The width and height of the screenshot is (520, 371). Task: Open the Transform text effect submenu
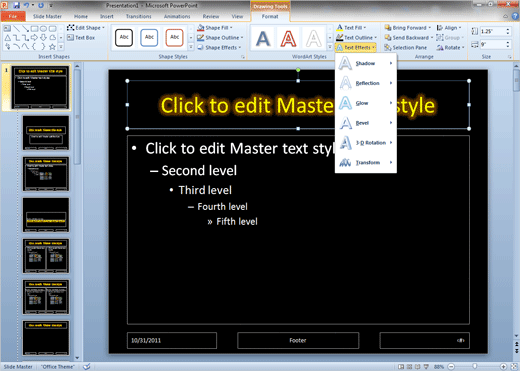(x=366, y=162)
